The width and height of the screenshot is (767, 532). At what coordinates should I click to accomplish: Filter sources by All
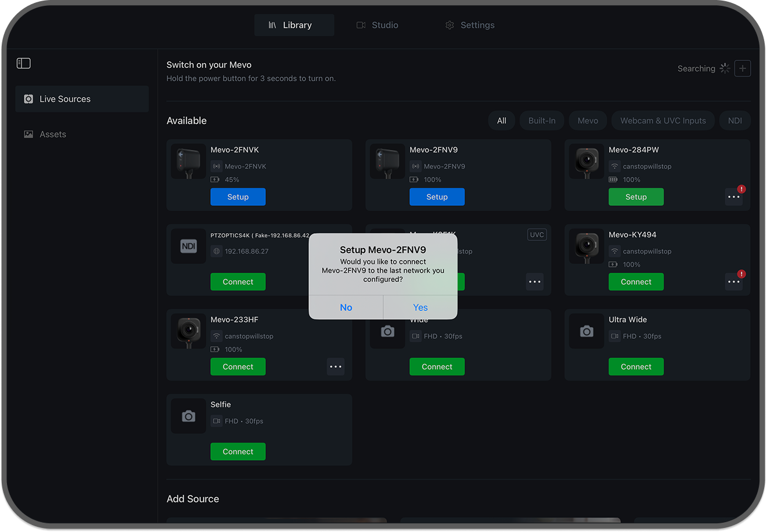click(x=502, y=121)
